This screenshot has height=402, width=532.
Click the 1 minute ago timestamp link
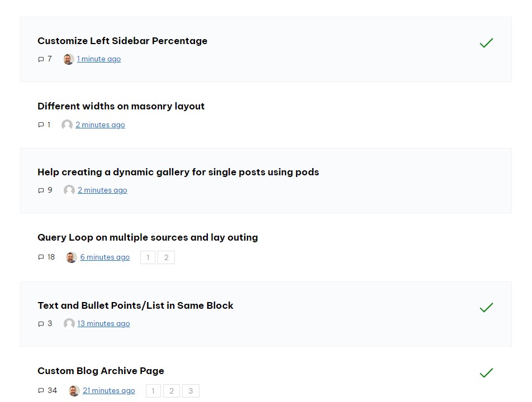click(99, 59)
